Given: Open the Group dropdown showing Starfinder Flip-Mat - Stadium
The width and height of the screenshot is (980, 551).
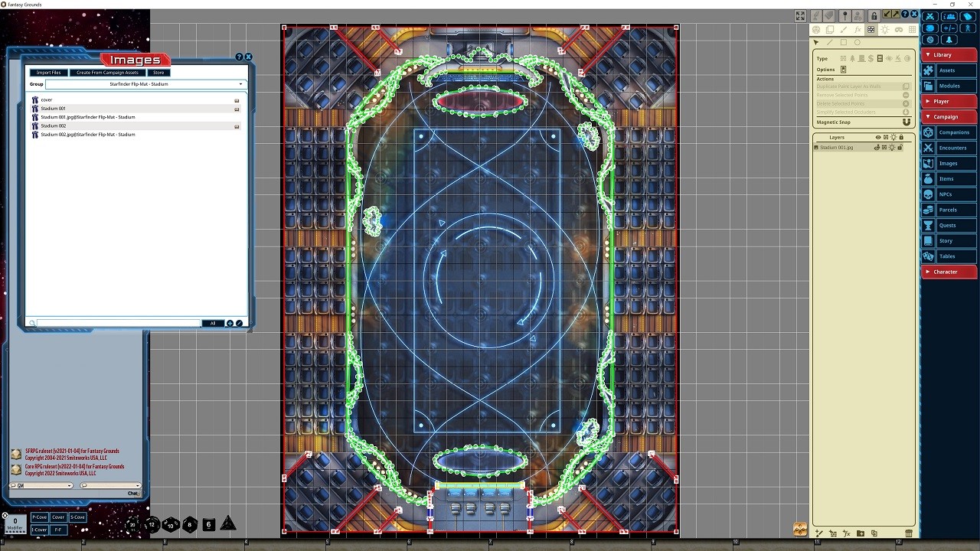Looking at the screenshot, I should [x=240, y=84].
